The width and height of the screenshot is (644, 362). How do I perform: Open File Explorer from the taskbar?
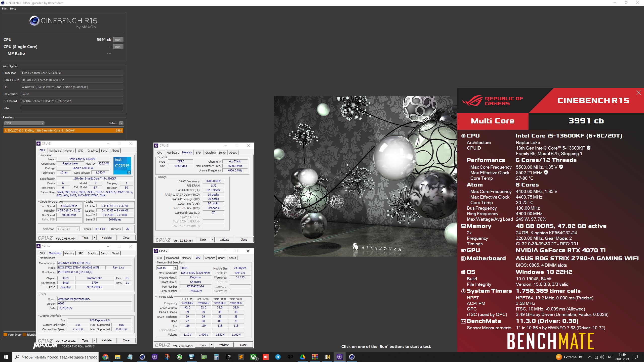click(x=117, y=357)
